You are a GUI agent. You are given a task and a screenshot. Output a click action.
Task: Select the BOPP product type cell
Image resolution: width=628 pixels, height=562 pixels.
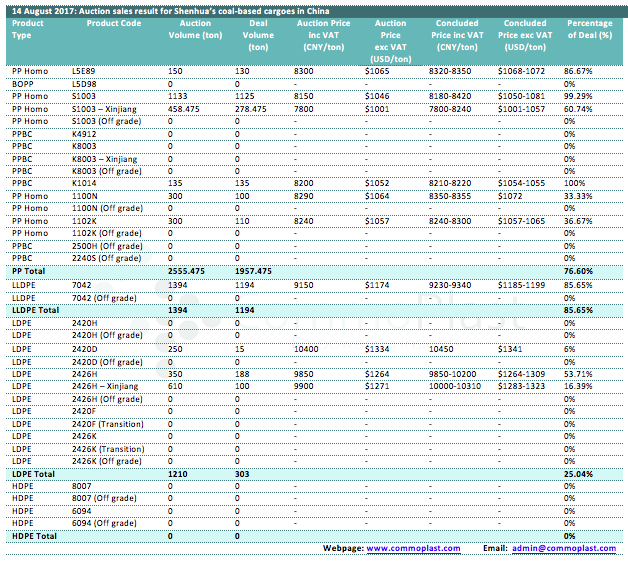click(23, 84)
